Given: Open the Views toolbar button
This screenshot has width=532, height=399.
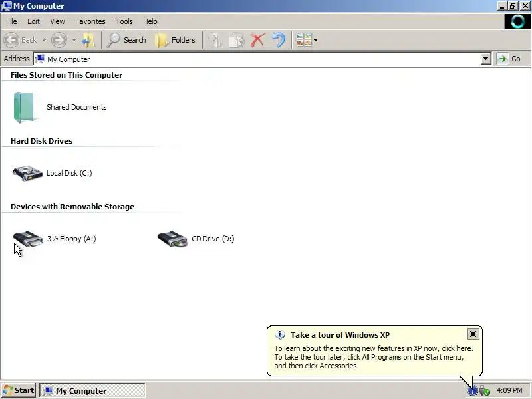Looking at the screenshot, I should (x=304, y=40).
